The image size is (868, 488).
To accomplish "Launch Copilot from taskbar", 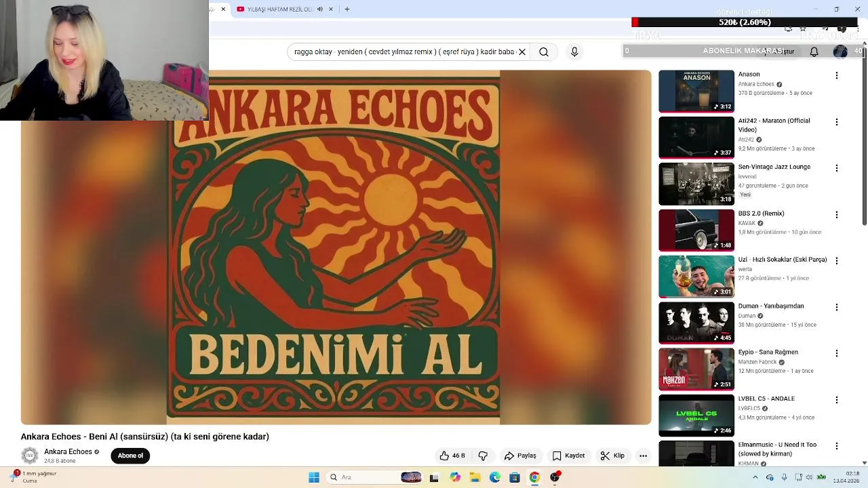I will click(454, 477).
